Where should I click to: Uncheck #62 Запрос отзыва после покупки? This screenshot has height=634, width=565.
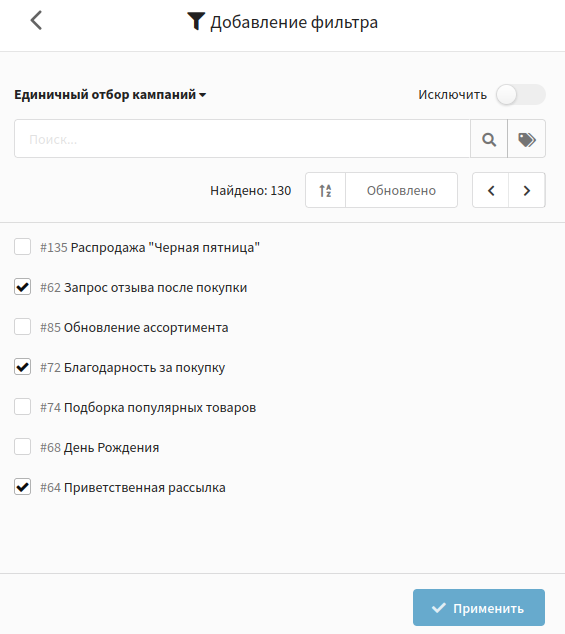(x=23, y=287)
